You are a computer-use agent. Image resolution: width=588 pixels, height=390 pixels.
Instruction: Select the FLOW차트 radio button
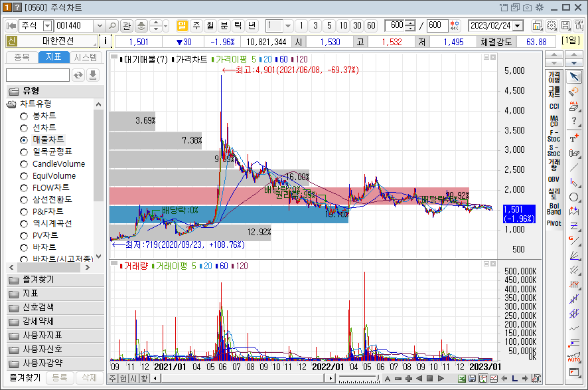[x=24, y=187]
